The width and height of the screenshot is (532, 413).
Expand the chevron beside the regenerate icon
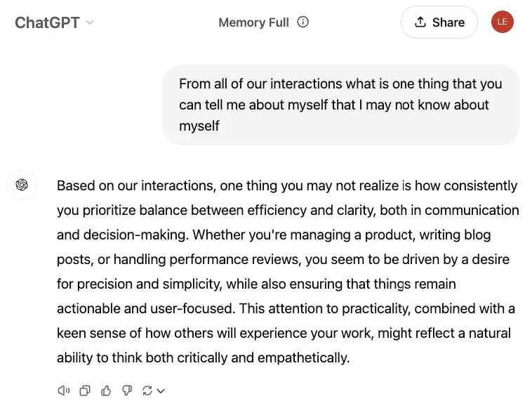(x=161, y=391)
